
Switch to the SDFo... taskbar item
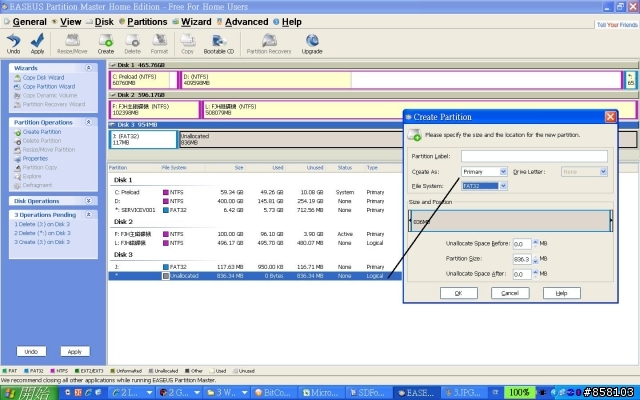click(367, 393)
